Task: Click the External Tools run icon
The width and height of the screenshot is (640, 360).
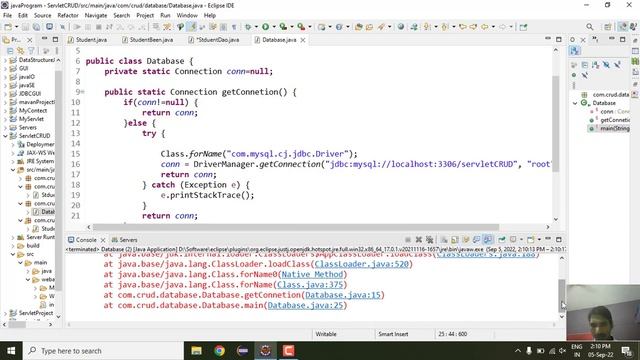Action: [x=301, y=27]
